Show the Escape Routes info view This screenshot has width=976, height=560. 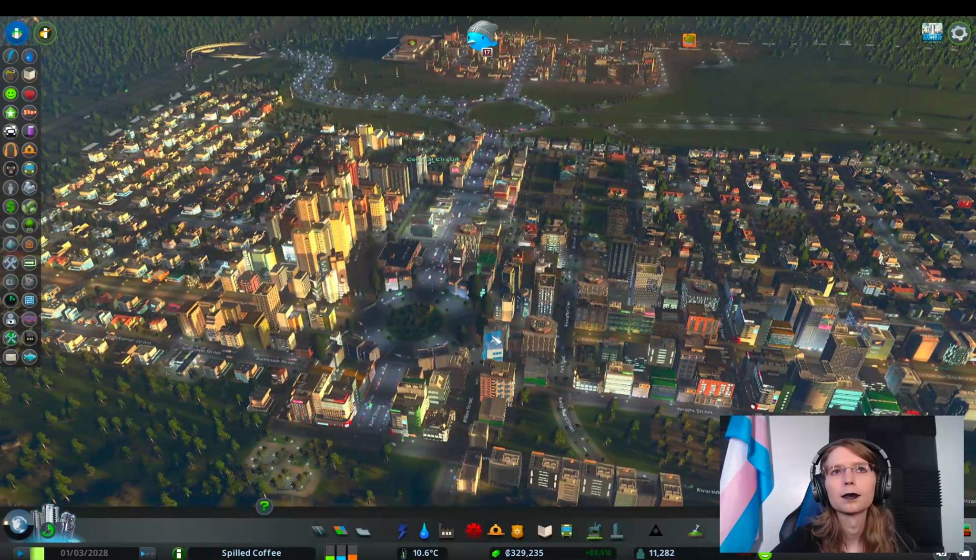point(30,300)
